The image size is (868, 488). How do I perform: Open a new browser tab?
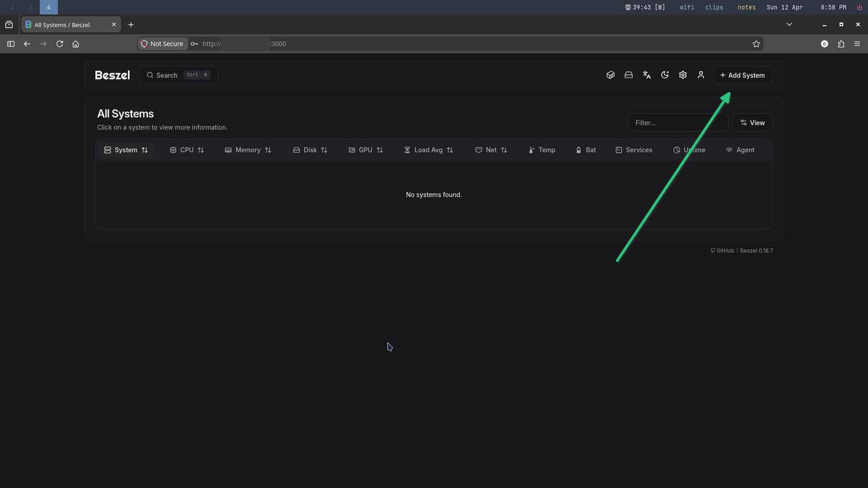(x=131, y=25)
